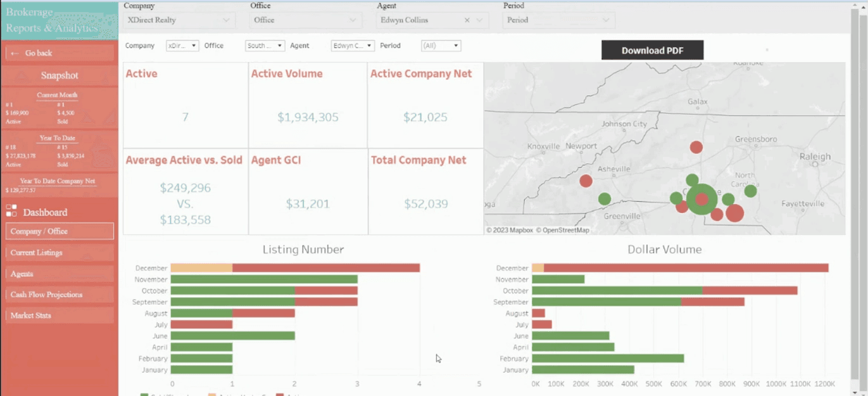The image size is (868, 396).
Task: Click the $ 27,823,178 year-to-date active value
Action: click(x=20, y=155)
